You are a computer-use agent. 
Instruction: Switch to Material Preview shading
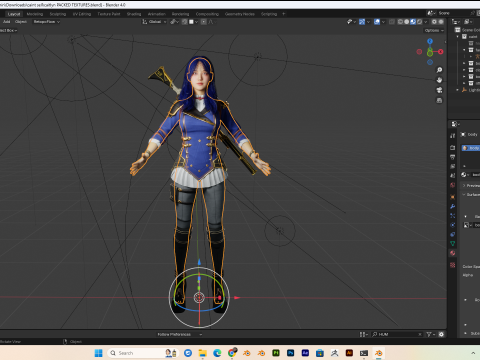tap(413, 22)
